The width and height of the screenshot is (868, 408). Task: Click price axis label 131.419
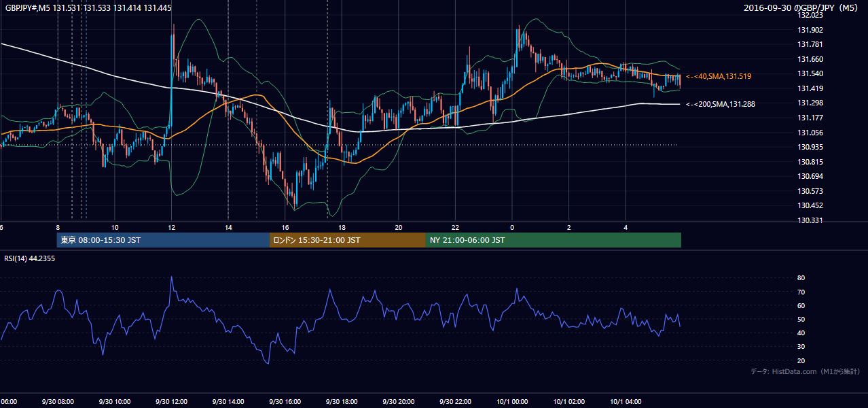pos(810,88)
